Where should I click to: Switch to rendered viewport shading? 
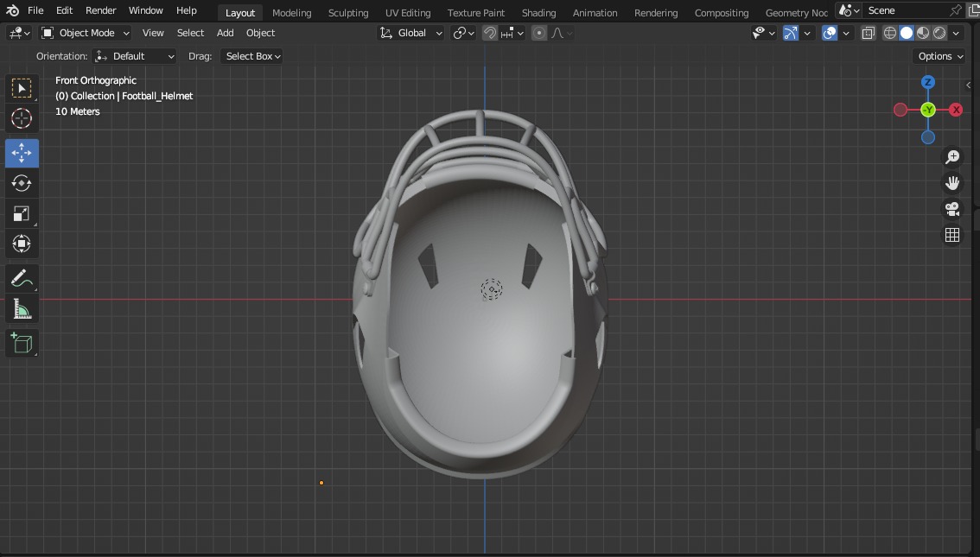click(x=939, y=33)
